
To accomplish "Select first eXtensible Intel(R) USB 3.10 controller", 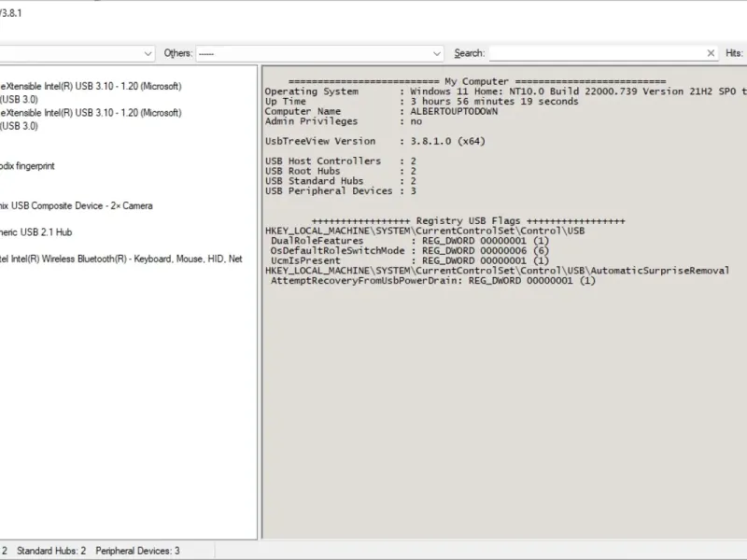I will tap(91, 86).
